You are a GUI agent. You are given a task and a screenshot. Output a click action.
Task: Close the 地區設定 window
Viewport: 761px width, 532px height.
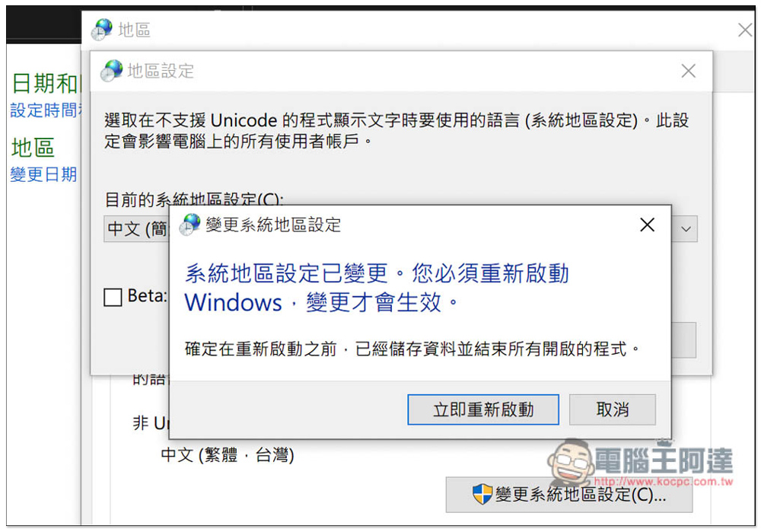pos(688,72)
